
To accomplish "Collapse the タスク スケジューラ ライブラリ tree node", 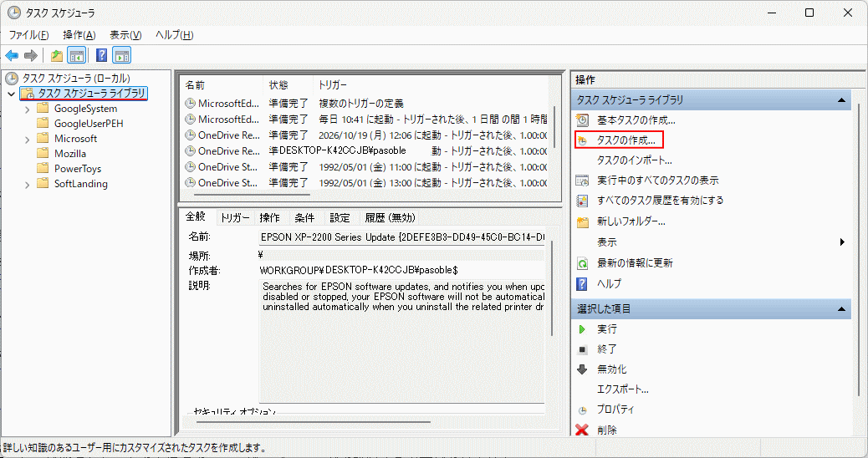I will [11, 94].
